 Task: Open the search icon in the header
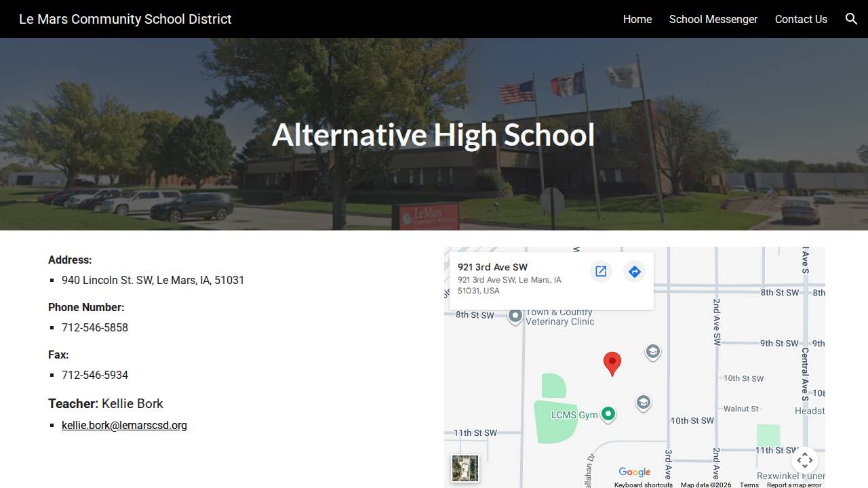(852, 19)
